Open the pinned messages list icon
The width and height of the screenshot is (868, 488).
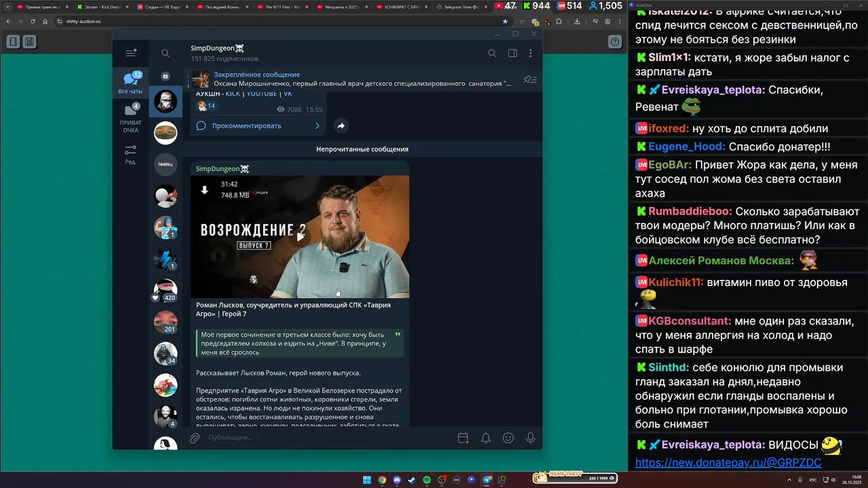(x=530, y=79)
